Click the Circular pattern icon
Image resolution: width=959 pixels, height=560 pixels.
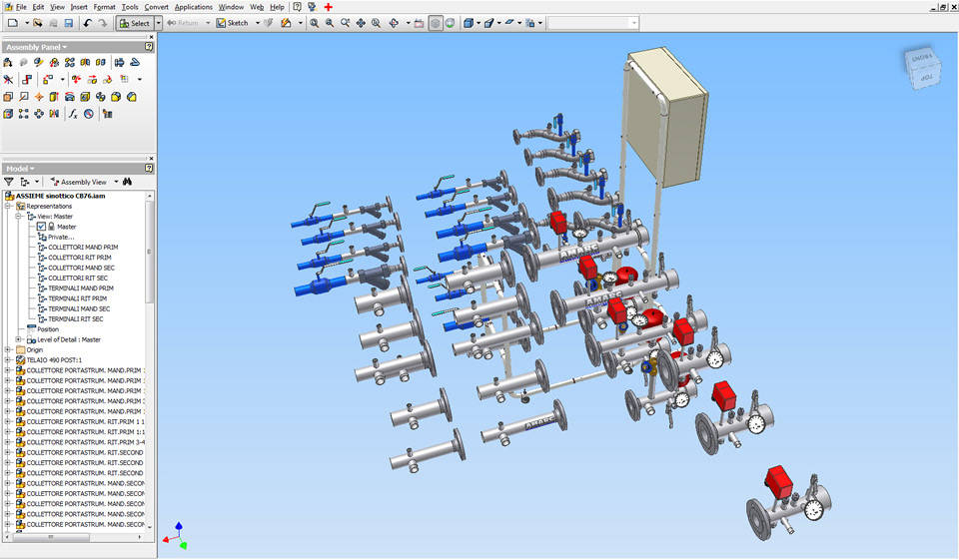tap(39, 114)
